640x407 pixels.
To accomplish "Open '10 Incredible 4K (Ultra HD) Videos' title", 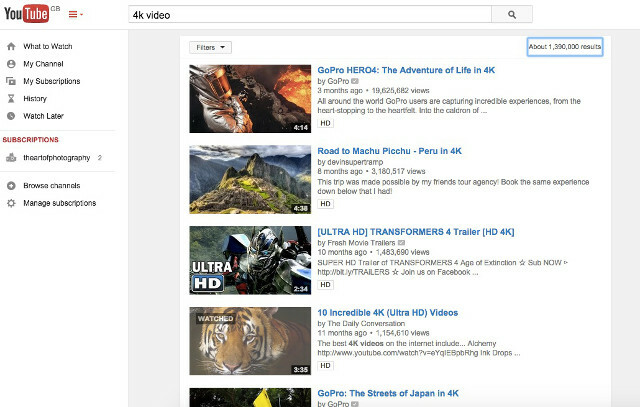I will [x=387, y=313].
